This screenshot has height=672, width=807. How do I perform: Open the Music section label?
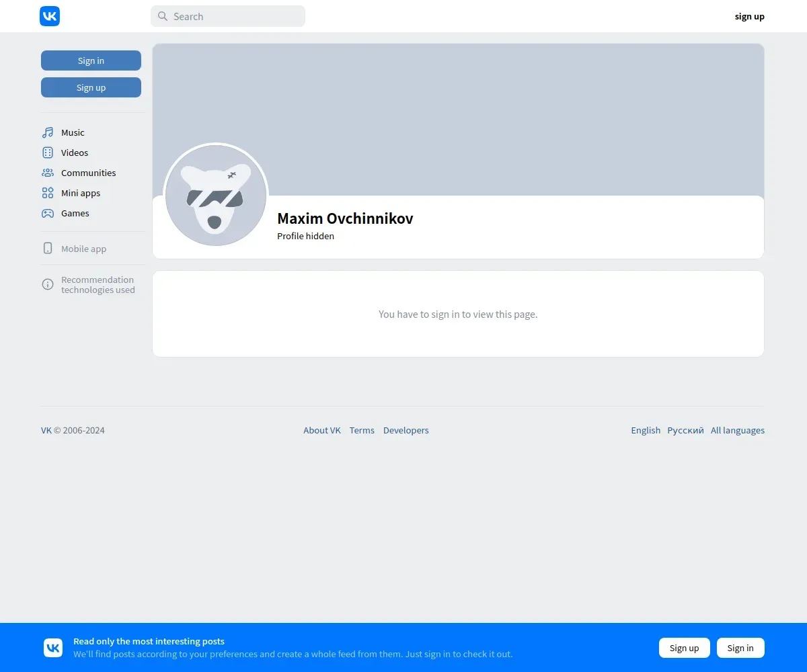pyautogui.click(x=73, y=132)
